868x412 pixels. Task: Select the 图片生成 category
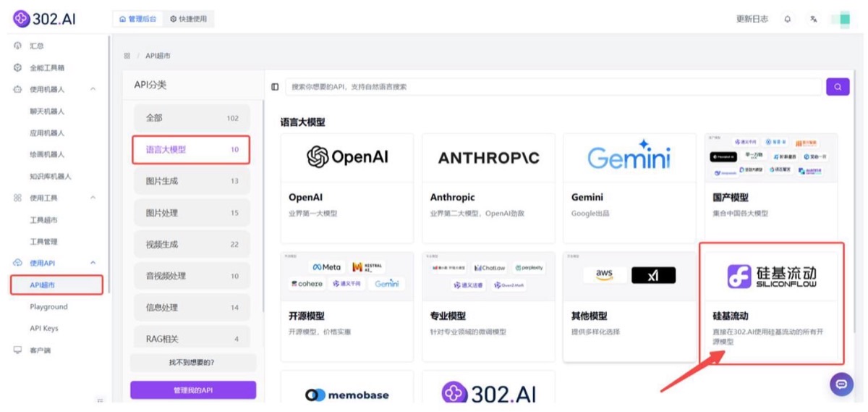point(192,181)
